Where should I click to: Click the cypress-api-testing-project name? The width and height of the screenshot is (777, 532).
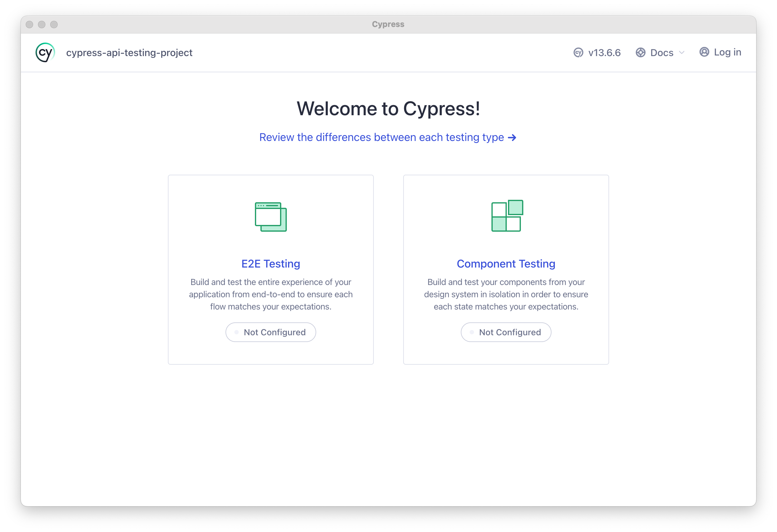(129, 52)
